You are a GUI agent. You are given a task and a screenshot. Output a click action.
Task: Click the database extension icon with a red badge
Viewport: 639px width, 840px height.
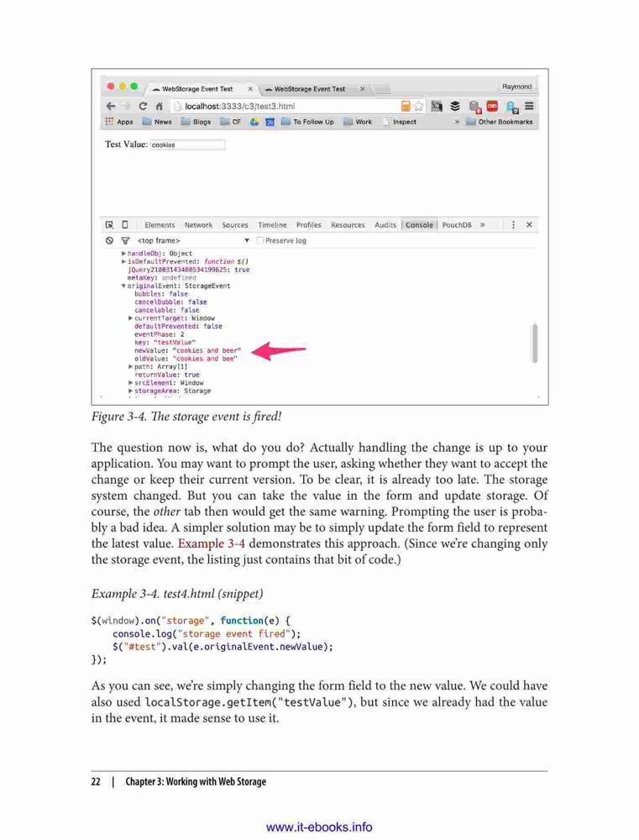[474, 107]
